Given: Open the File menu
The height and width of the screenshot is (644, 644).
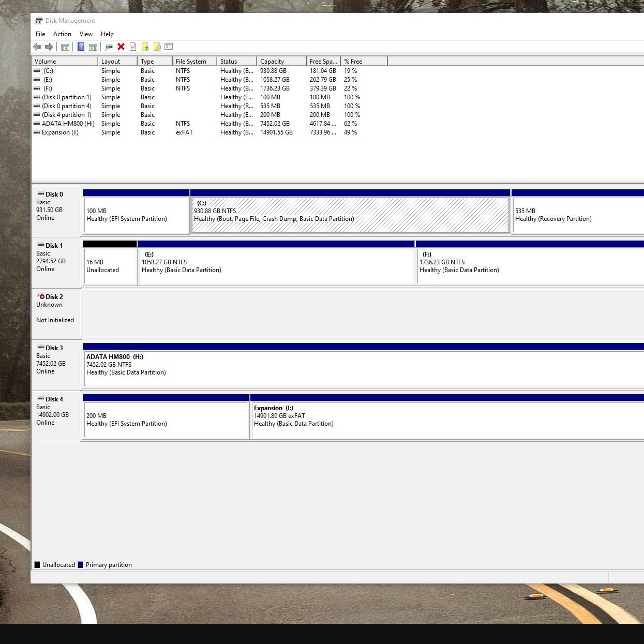Looking at the screenshot, I should point(40,34).
